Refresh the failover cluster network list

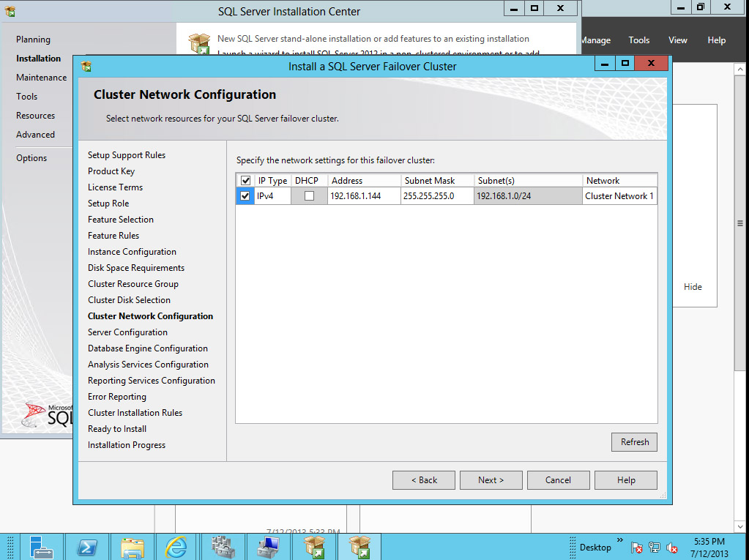[633, 441]
